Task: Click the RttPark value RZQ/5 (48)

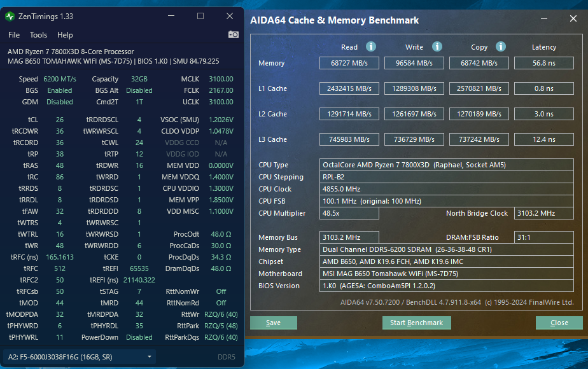Action: [x=221, y=326]
